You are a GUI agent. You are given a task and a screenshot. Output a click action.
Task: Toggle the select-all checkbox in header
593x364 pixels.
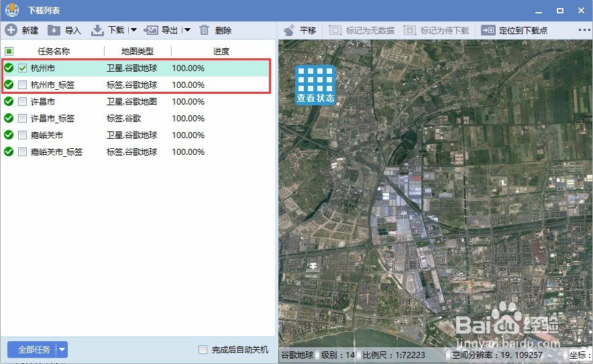coord(9,51)
